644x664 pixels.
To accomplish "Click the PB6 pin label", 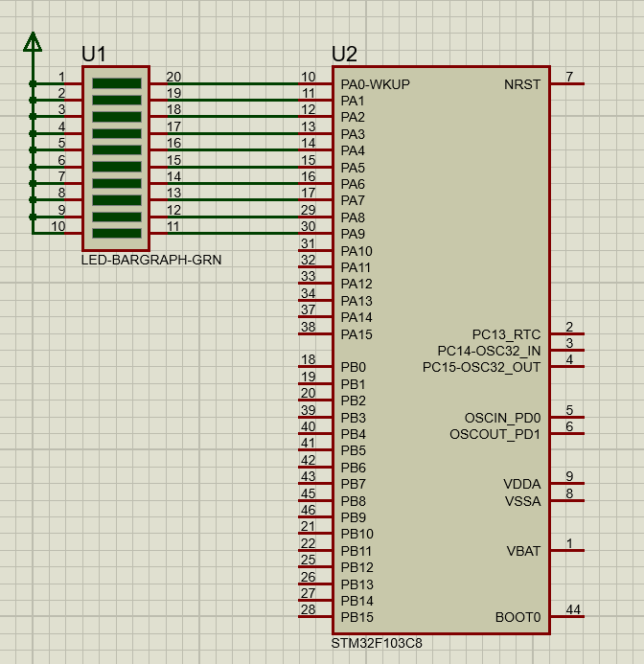I will [x=354, y=468].
